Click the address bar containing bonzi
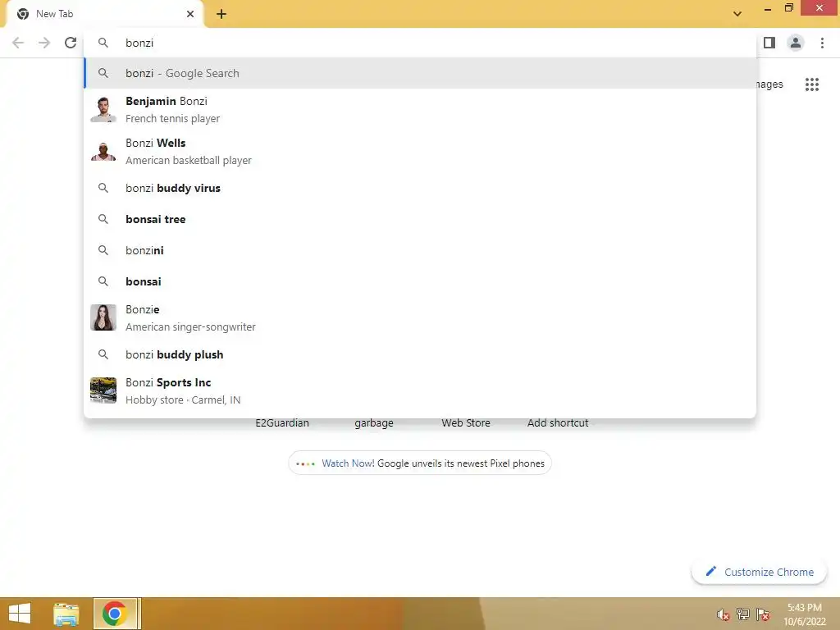This screenshot has width=840, height=630. point(420,43)
